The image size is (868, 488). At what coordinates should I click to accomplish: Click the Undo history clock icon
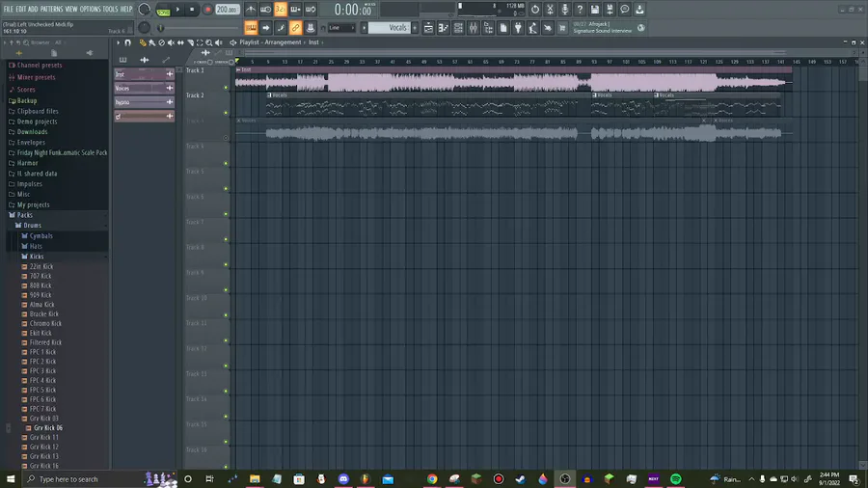[534, 10]
